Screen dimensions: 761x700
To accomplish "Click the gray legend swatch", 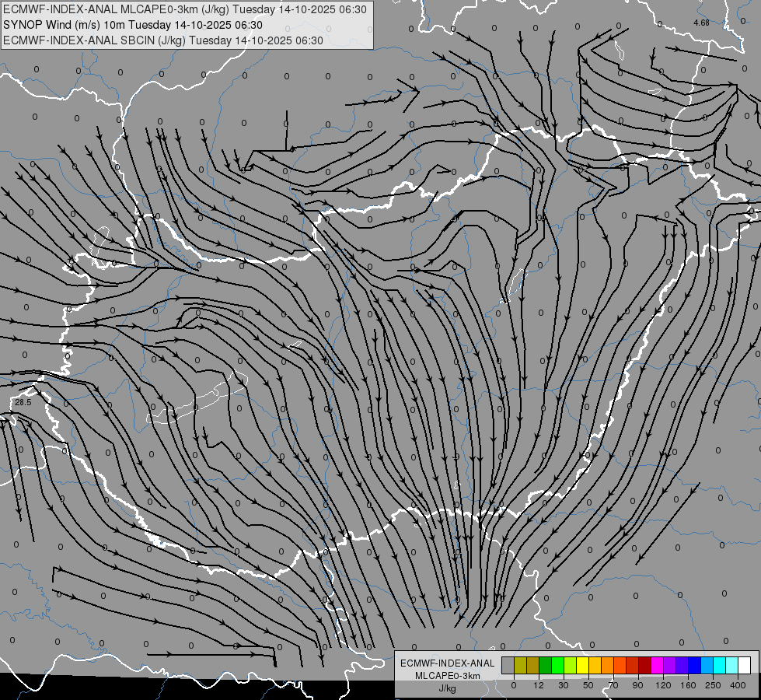I will pyautogui.click(x=508, y=665).
